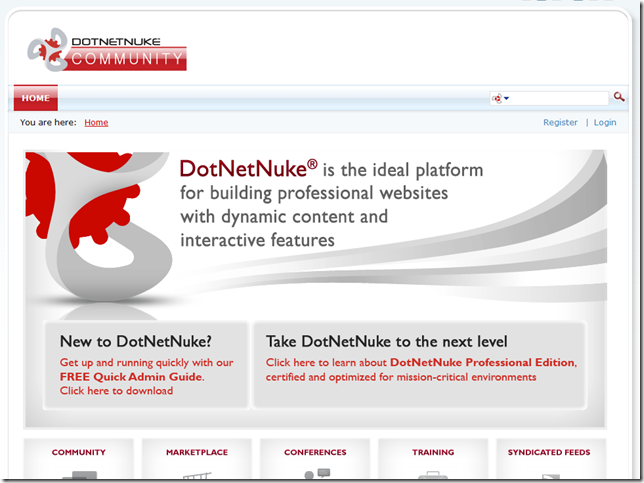Open the FREE Quick Admin Guide link

131,377
